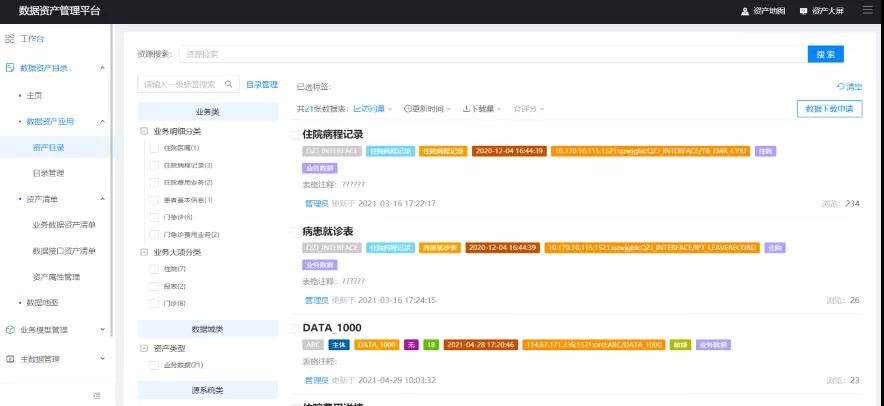Click the 业务模型管理 cube icon
Viewport: 884px width, 406px height.
point(10,329)
